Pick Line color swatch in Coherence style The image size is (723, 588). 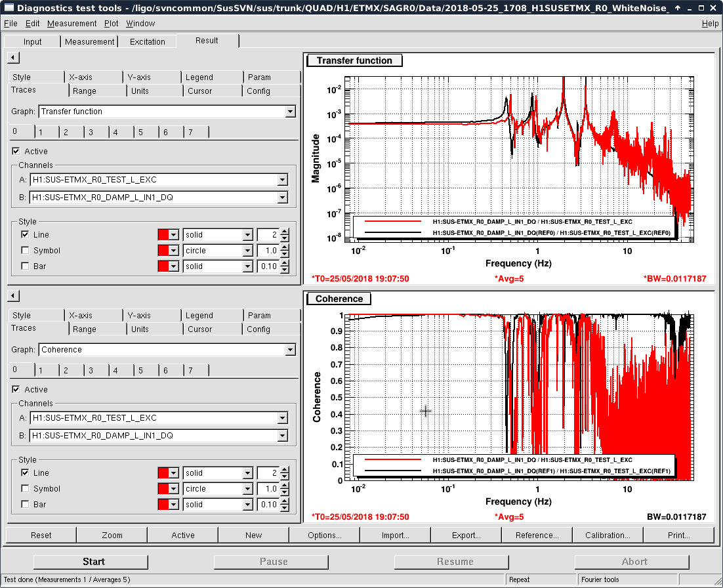coord(164,473)
